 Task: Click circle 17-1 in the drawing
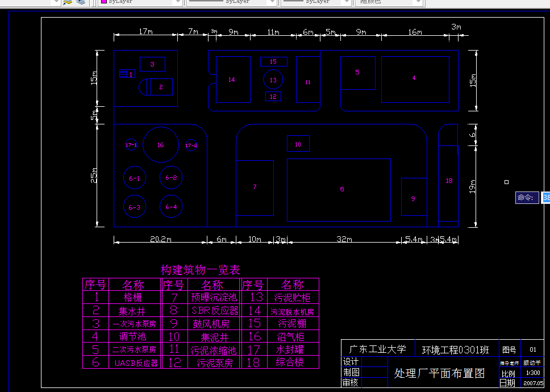pyautogui.click(x=131, y=145)
